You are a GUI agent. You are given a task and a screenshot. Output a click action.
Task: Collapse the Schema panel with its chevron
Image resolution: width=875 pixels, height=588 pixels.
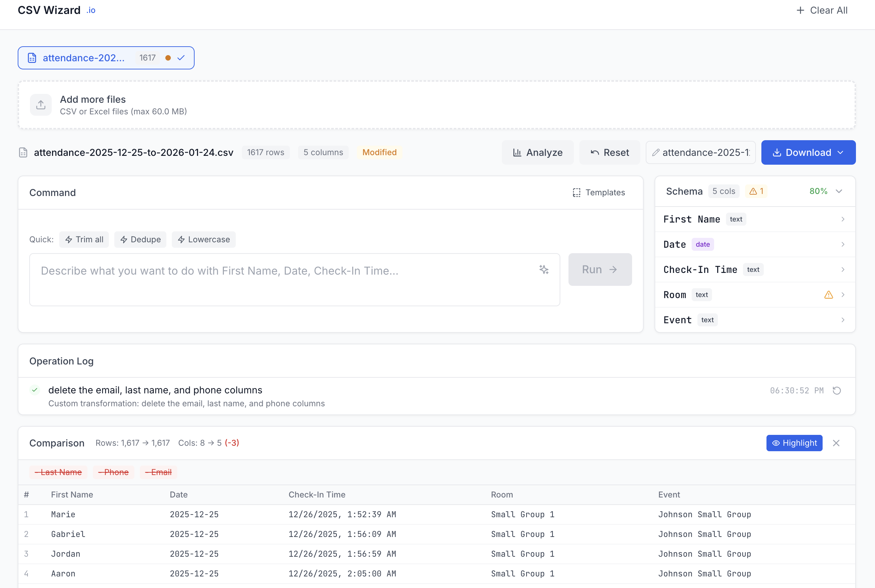(x=839, y=191)
